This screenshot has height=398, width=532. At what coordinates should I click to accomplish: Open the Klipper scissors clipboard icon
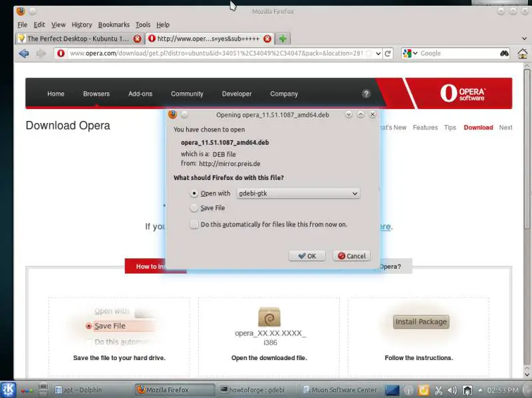pyautogui.click(x=438, y=391)
